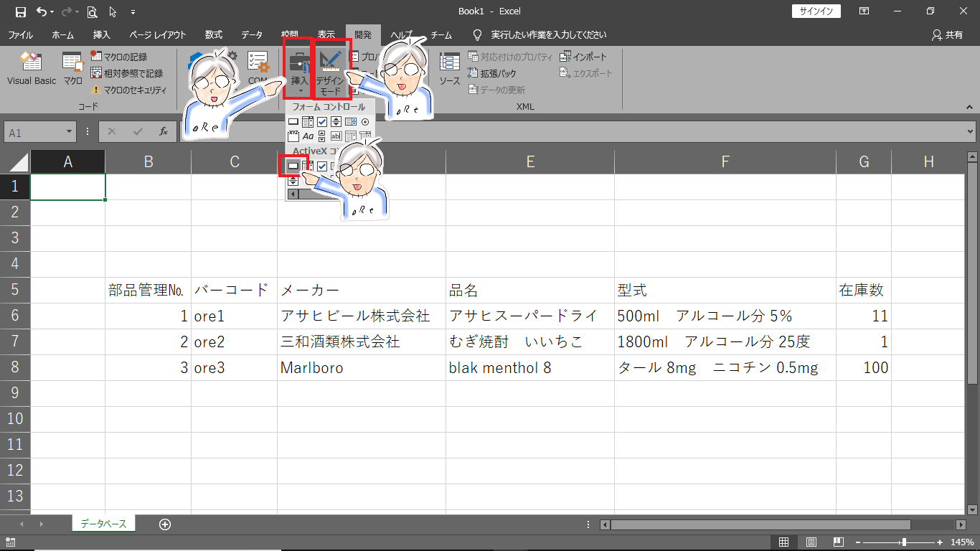Switch to the チーム tab
This screenshot has height=551, width=980.
[x=441, y=34]
